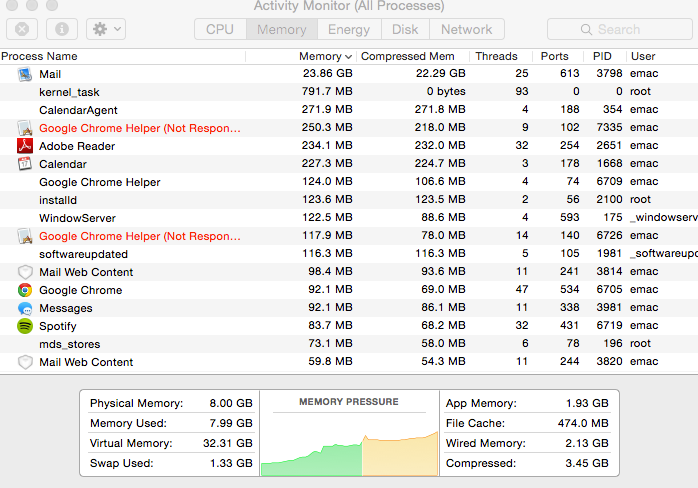Click Compressed 3.45 GB value

pyautogui.click(x=587, y=463)
